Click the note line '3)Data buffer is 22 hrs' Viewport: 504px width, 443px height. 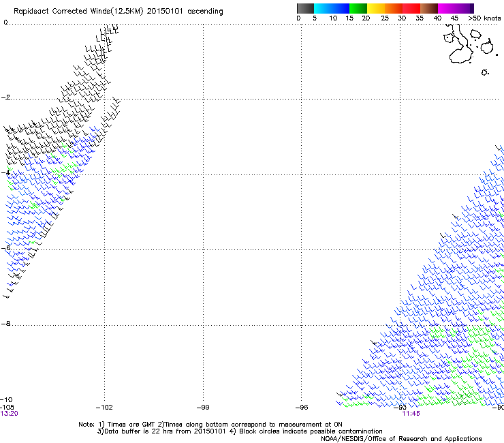click(x=240, y=431)
